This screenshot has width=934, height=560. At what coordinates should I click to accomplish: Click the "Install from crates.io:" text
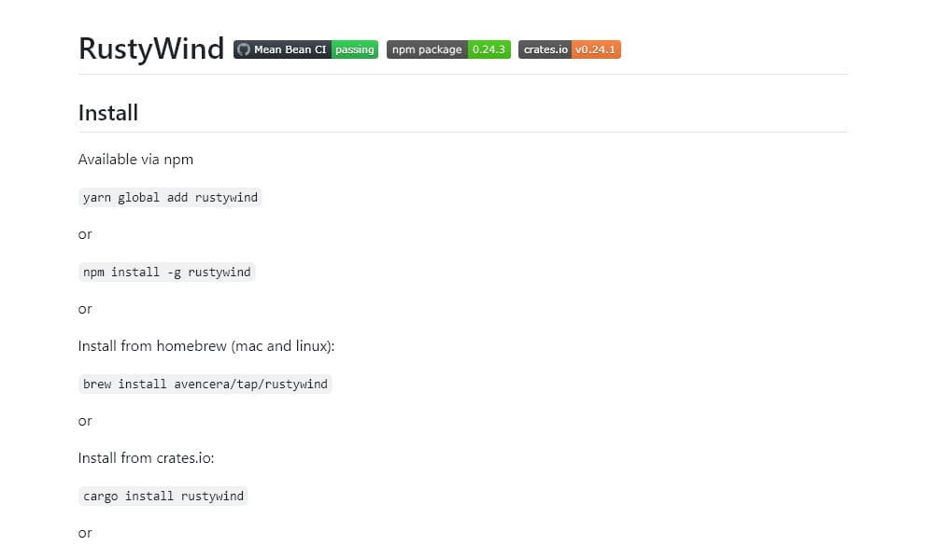(x=147, y=458)
